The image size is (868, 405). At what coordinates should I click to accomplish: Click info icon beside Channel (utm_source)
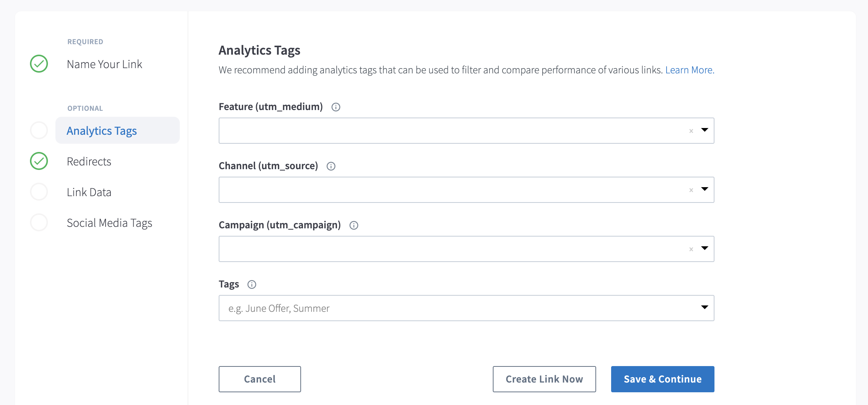pyautogui.click(x=331, y=166)
